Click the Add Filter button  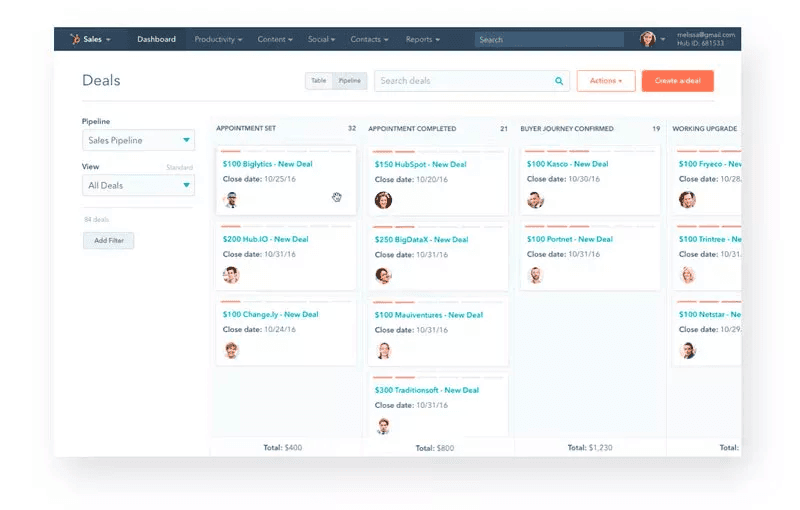[108, 241]
